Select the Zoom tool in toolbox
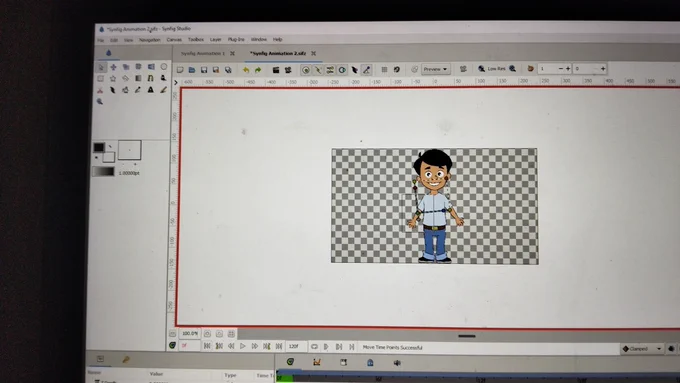The image size is (680, 383). tap(100, 101)
